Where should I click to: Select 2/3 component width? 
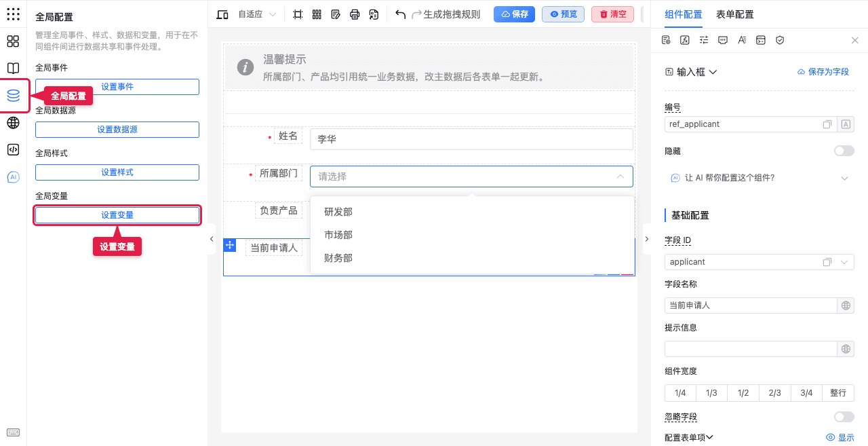pyautogui.click(x=774, y=393)
